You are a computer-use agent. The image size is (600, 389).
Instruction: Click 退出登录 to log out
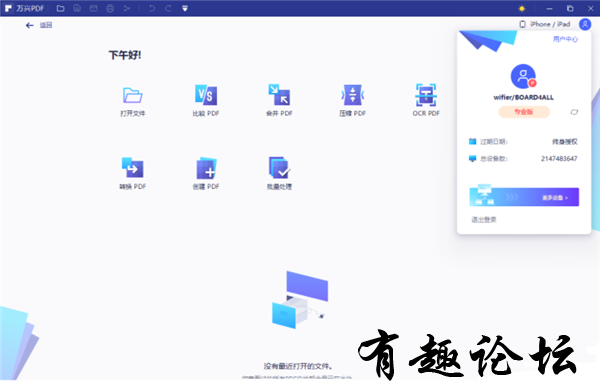(x=484, y=220)
